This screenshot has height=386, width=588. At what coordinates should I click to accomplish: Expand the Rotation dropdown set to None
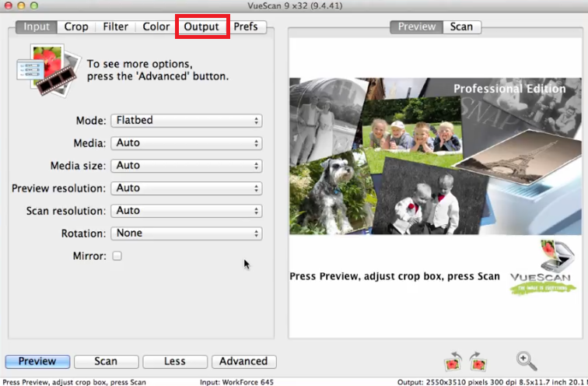(x=187, y=233)
